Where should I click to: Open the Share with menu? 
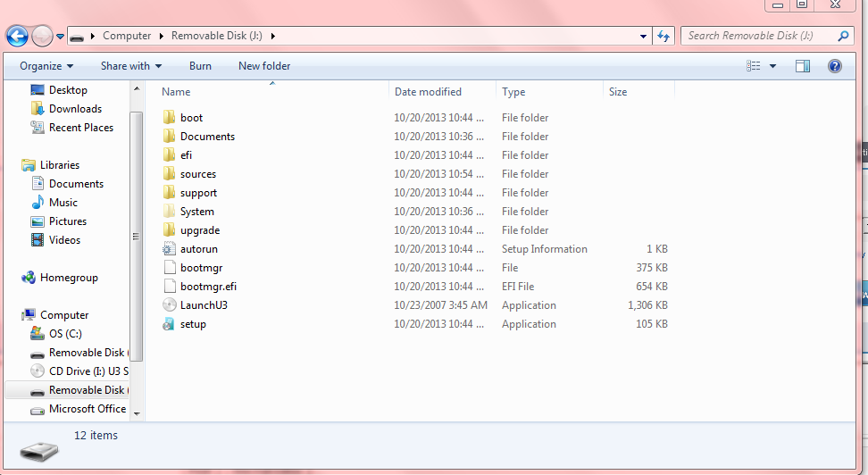tap(131, 66)
